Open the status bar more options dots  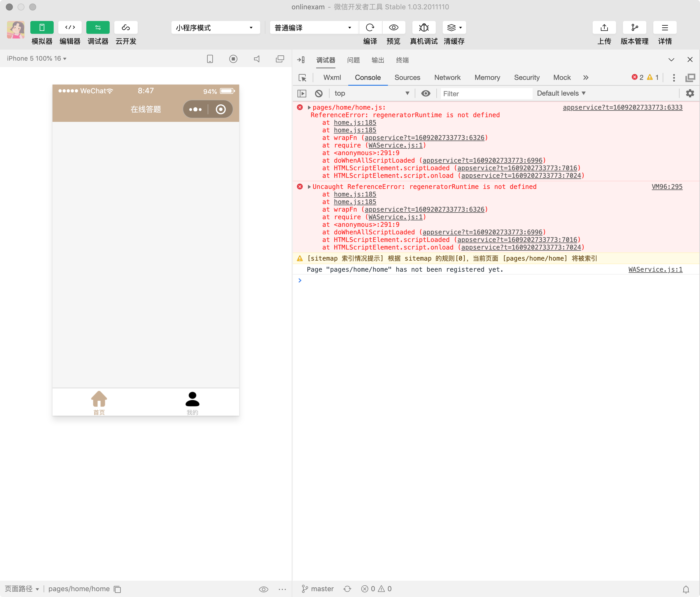pos(282,589)
